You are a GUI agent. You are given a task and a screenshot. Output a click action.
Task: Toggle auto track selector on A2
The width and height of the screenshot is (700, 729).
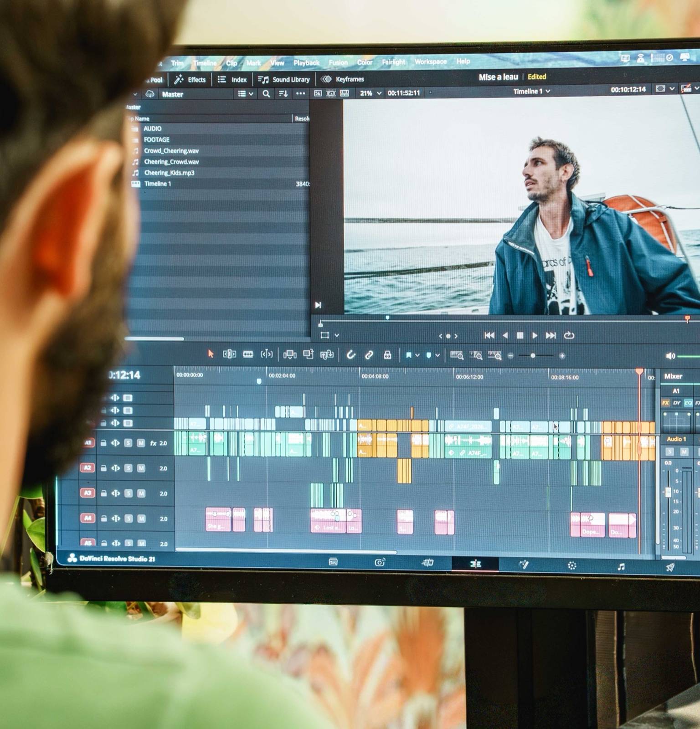[x=116, y=468]
